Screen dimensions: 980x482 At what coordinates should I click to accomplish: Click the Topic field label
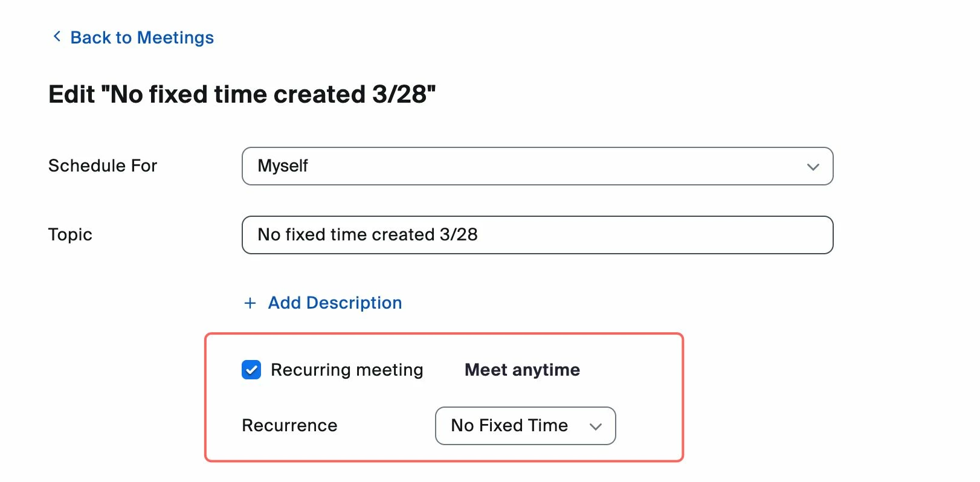click(x=70, y=235)
